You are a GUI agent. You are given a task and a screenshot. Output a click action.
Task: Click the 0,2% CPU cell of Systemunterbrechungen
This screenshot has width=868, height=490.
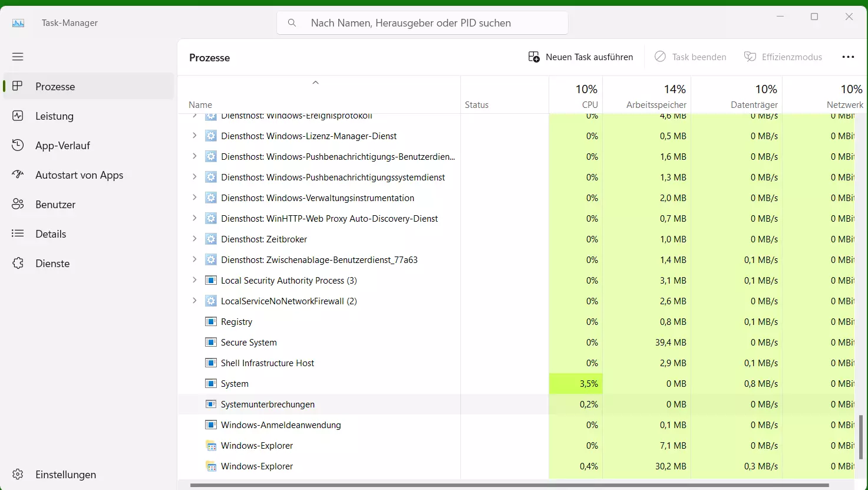click(576, 404)
